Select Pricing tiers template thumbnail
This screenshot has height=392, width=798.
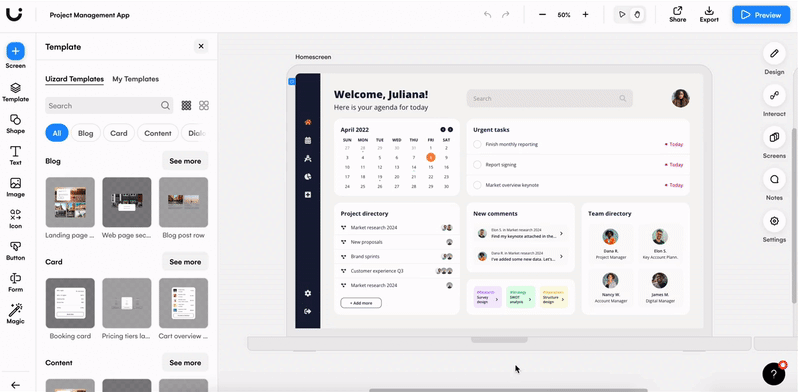(x=127, y=303)
